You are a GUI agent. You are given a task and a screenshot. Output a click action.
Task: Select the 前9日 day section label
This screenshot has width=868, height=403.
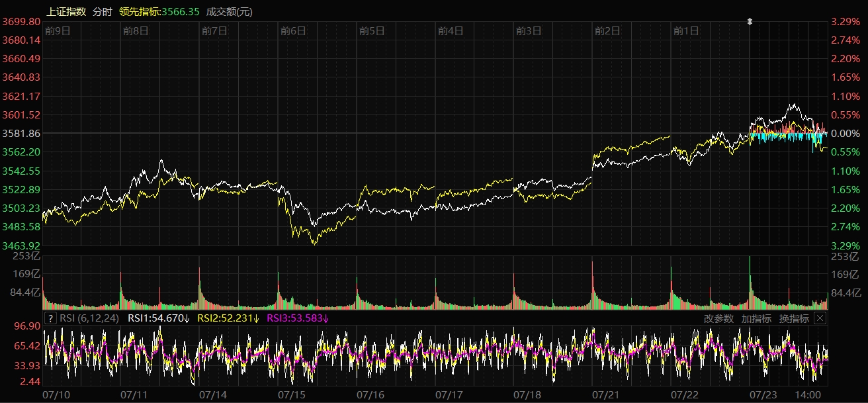click(58, 30)
